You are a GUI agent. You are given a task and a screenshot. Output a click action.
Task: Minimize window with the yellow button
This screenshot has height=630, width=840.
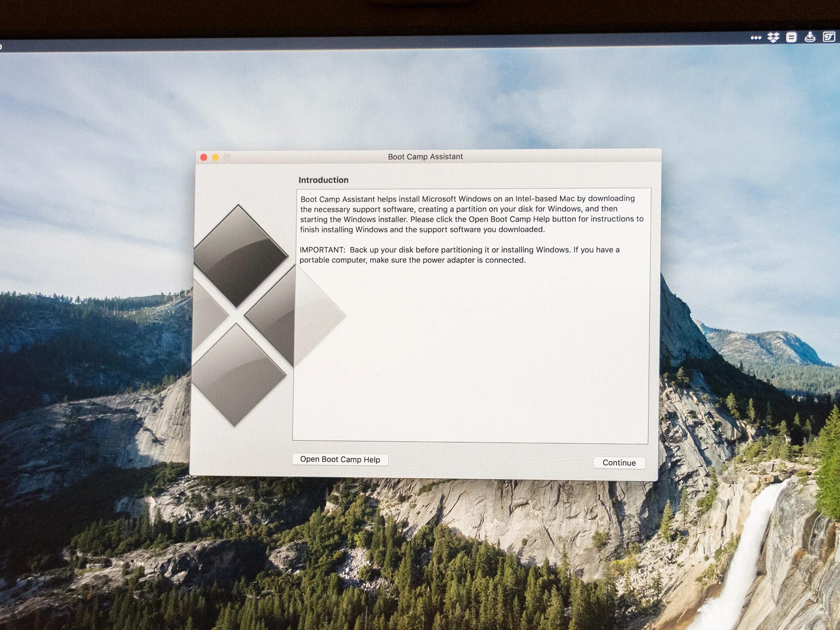click(215, 157)
